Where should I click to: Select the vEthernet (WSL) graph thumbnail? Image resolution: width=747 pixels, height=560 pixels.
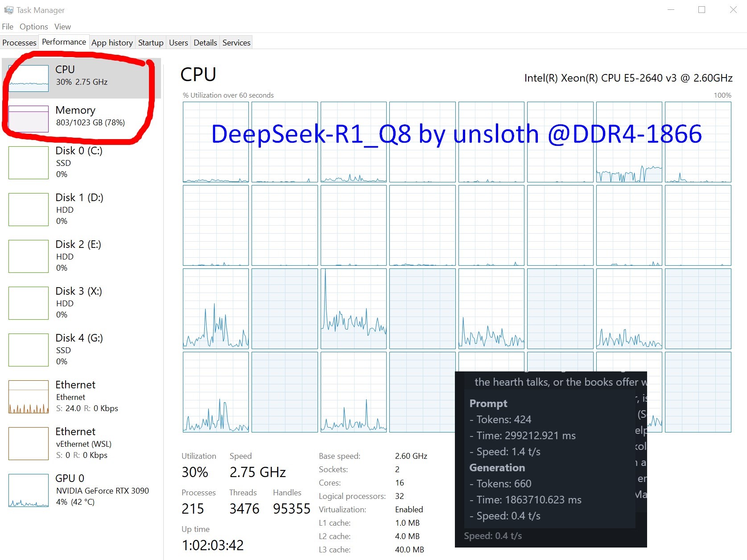pos(29,444)
